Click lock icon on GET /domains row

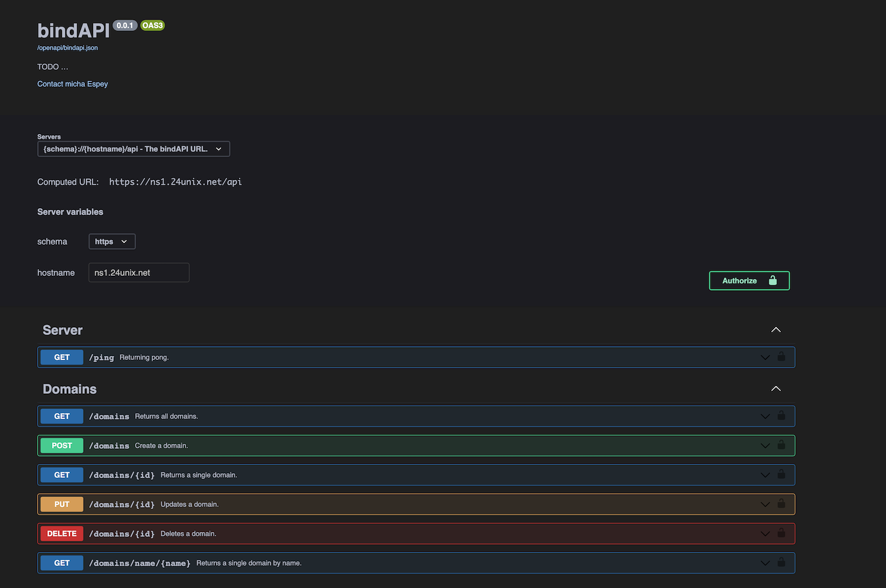pos(781,415)
